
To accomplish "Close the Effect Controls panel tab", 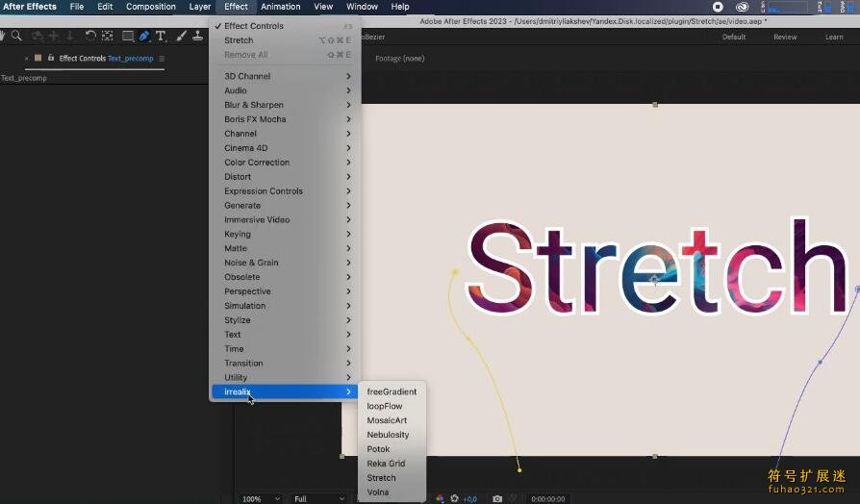I will coord(26,58).
